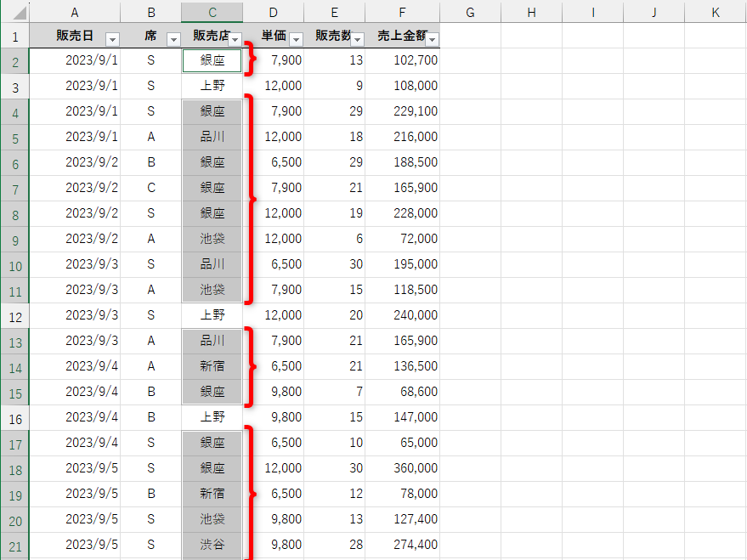The width and height of the screenshot is (747, 560).
Task: Open the 販売店 filter dropdown
Action: pyautogui.click(x=235, y=39)
